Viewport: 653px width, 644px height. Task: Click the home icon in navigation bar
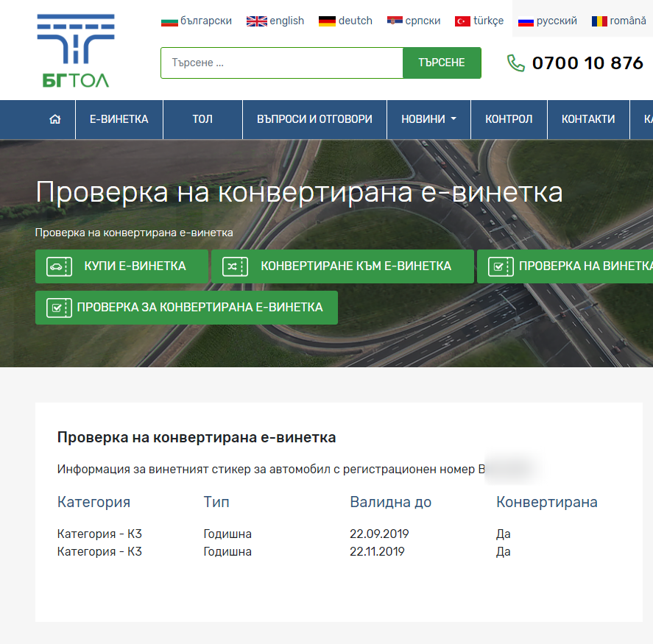[x=55, y=119]
